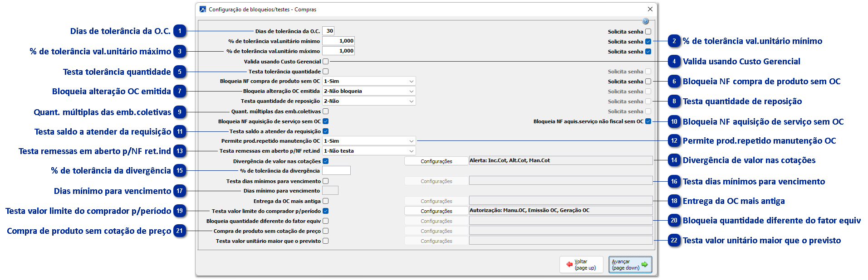868x280 pixels.
Task: Toggle the Testa tolerância quantidade checkbox
Action: [326, 72]
